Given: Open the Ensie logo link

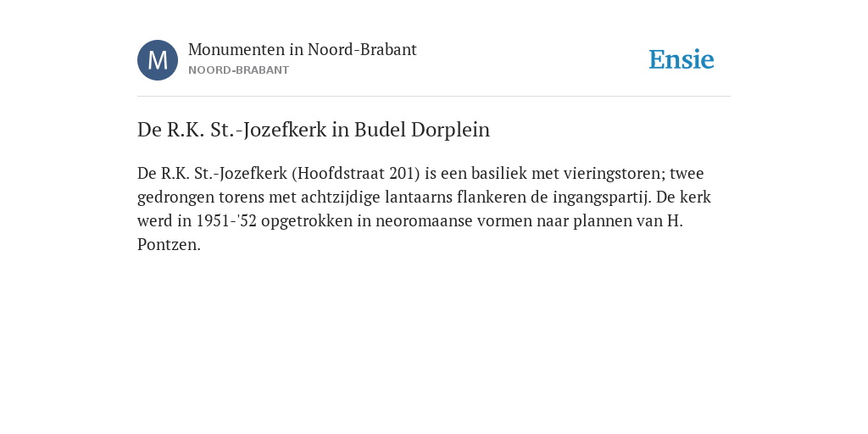Looking at the screenshot, I should pos(682,59).
